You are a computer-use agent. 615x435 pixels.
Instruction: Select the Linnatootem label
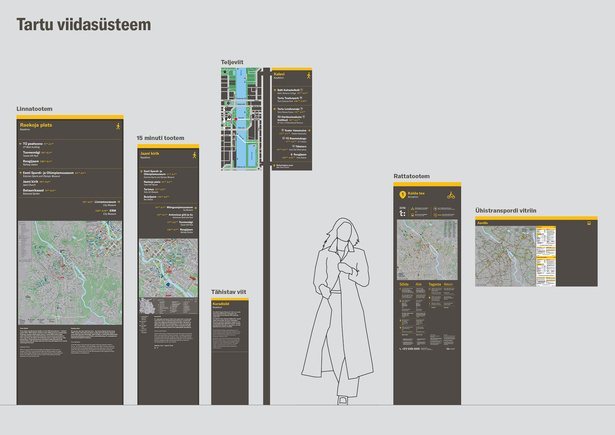pos(34,108)
